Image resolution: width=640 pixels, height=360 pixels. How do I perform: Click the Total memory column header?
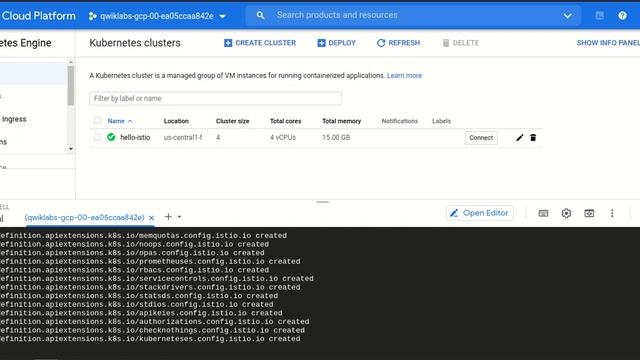(x=341, y=121)
